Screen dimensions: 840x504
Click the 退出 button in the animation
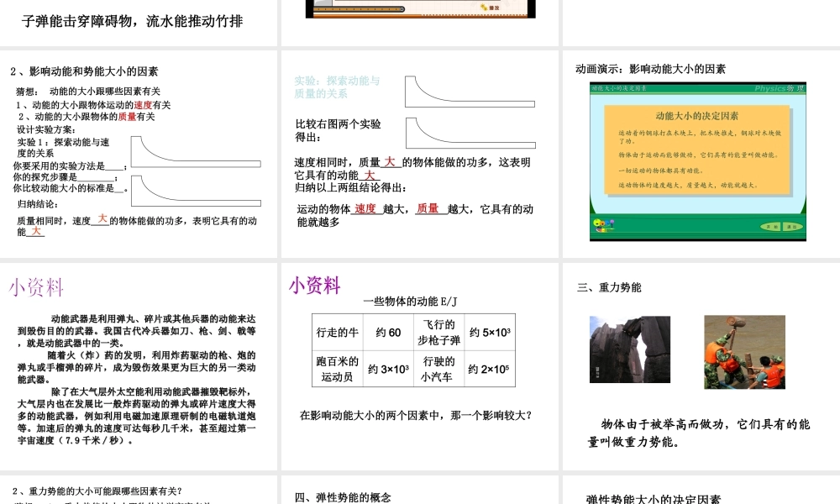792,227
